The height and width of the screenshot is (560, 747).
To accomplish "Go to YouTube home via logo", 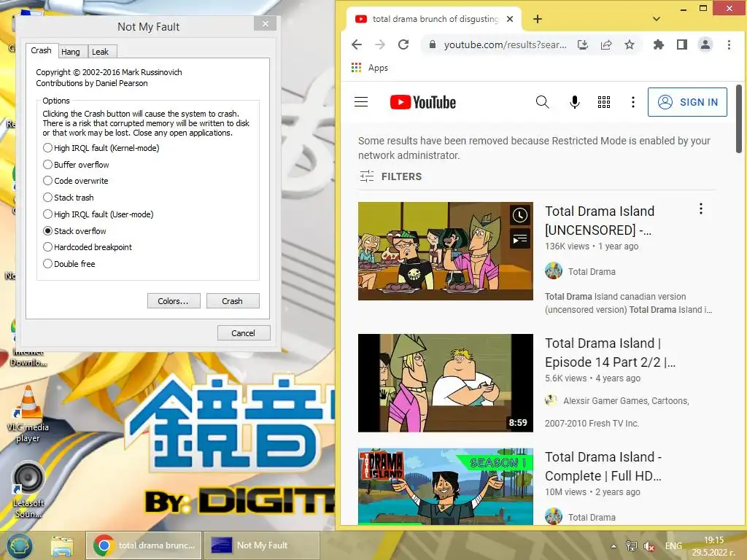I will click(422, 102).
